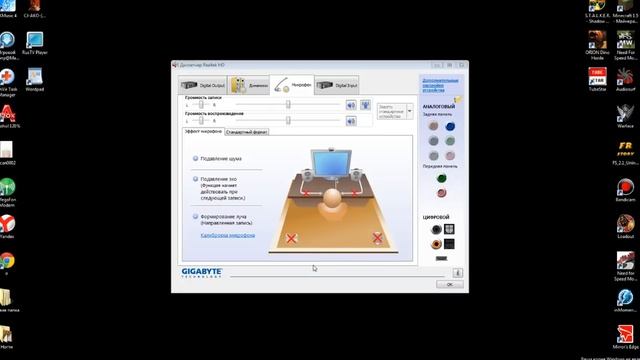The image size is (640, 360).
Task: Open RusTV Player desktop shortcut
Action: 35,43
